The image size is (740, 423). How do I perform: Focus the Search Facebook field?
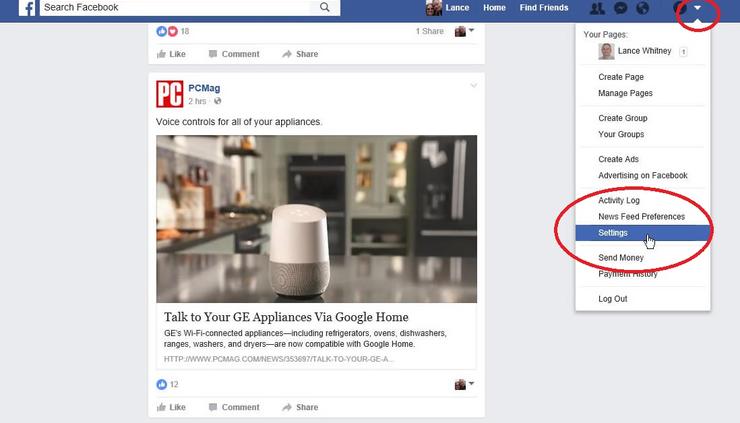pyautogui.click(x=175, y=7)
